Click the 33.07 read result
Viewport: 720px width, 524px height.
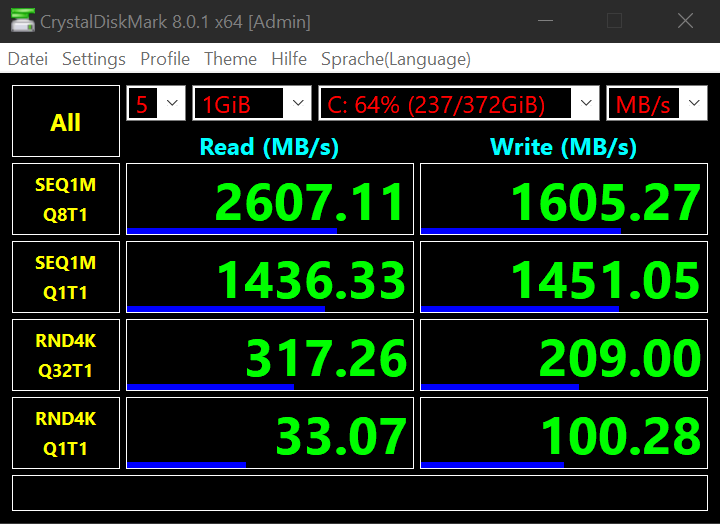(x=270, y=433)
